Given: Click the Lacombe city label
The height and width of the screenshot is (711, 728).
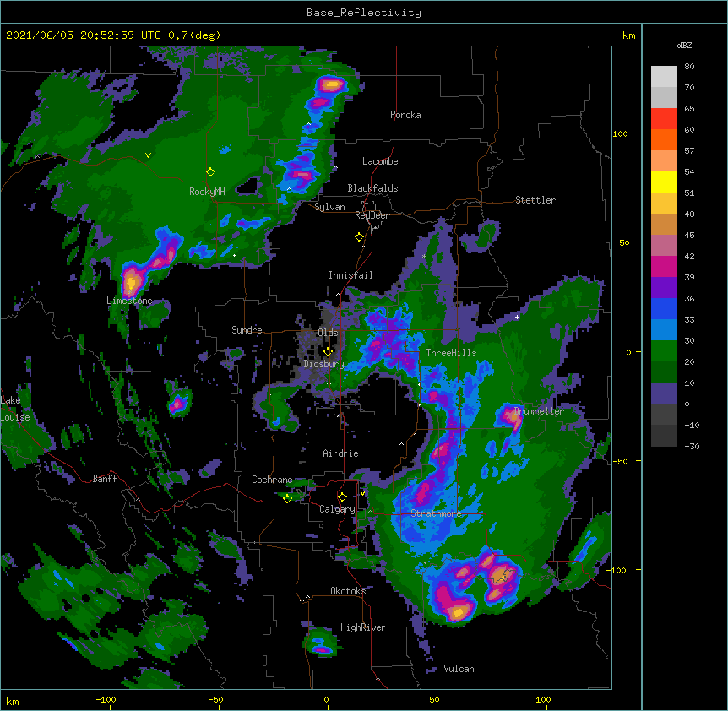Looking at the screenshot, I should coord(380,161).
